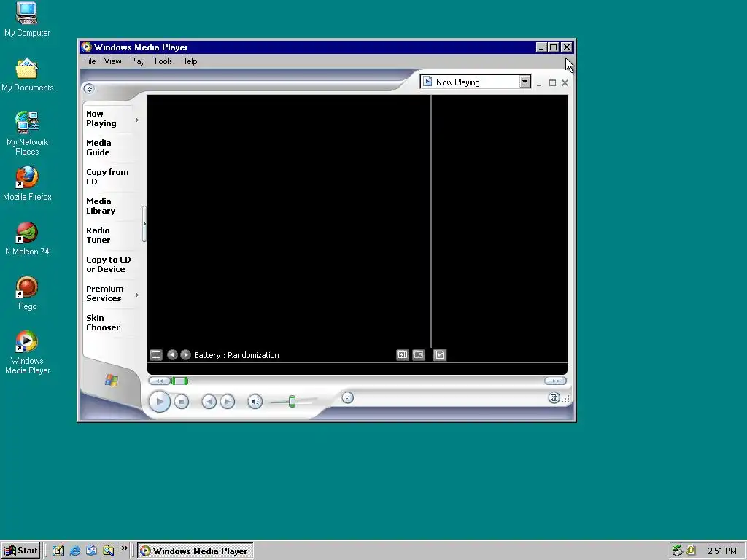
Task: Click the green seek bar handle
Action: [179, 381]
